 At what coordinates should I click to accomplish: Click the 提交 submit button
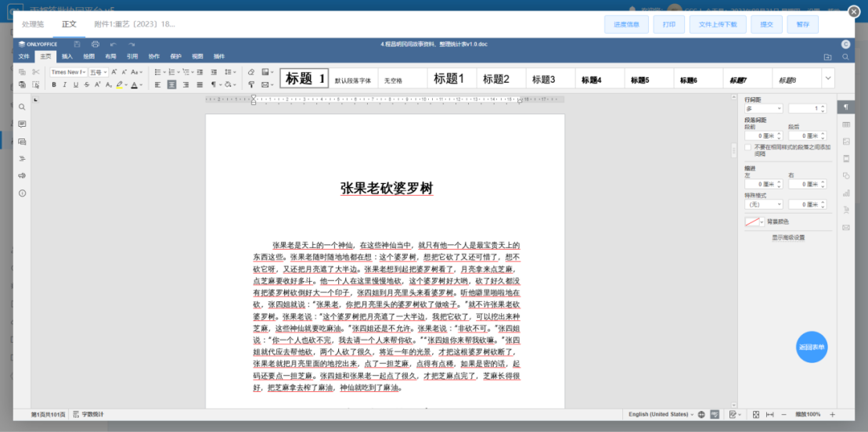coord(766,24)
